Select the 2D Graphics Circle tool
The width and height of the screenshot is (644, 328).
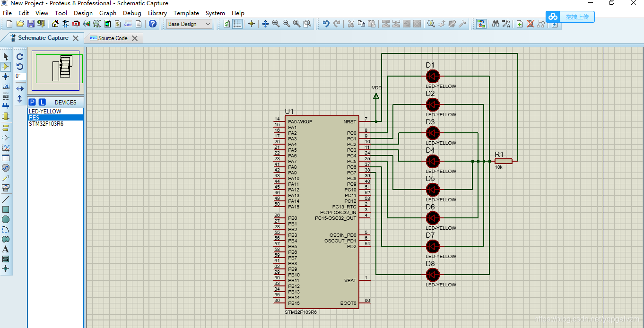[x=6, y=219]
